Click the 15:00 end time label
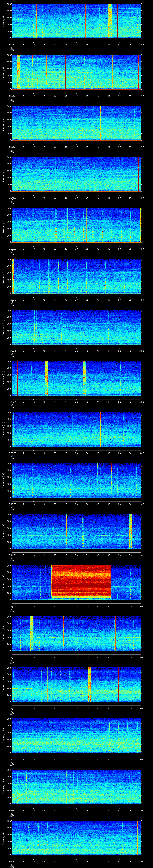153x868 pixels. [141, 708]
